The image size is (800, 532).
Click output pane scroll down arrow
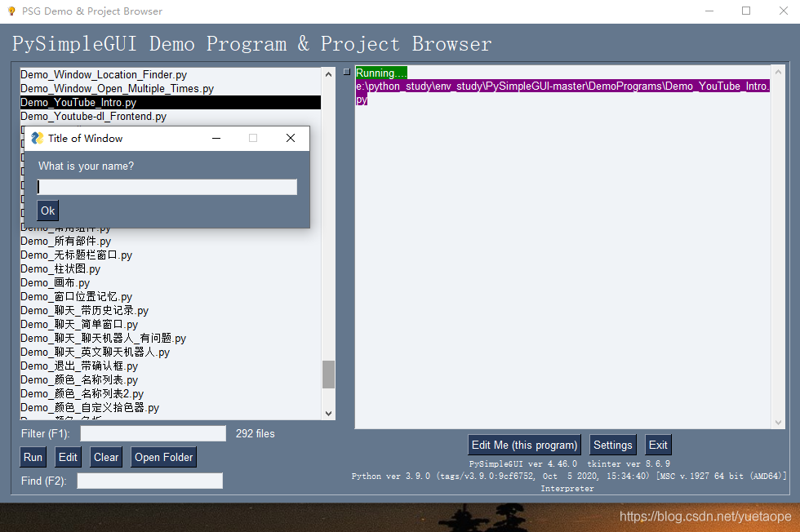tap(778, 422)
